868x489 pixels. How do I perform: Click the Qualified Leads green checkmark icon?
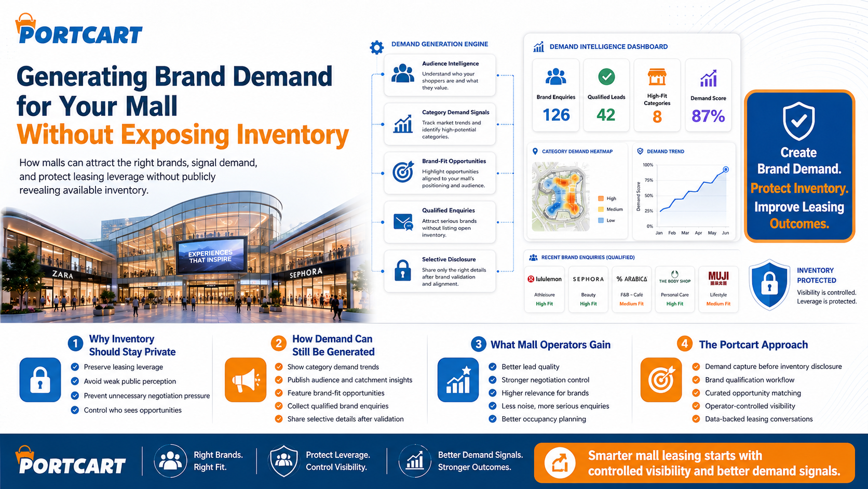[606, 77]
